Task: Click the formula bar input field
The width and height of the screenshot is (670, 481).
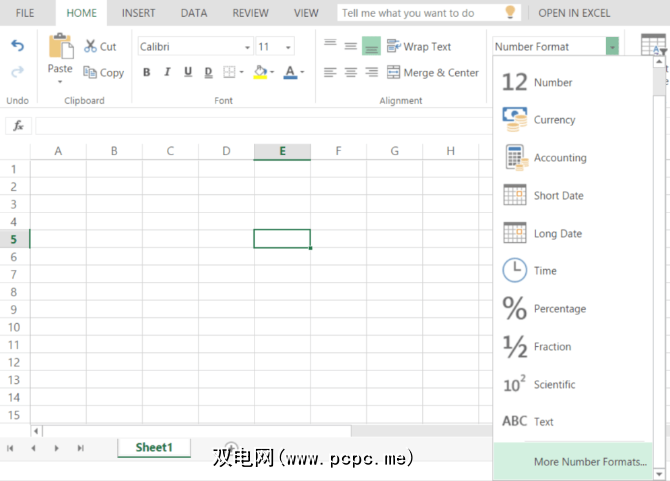Action: pos(264,126)
